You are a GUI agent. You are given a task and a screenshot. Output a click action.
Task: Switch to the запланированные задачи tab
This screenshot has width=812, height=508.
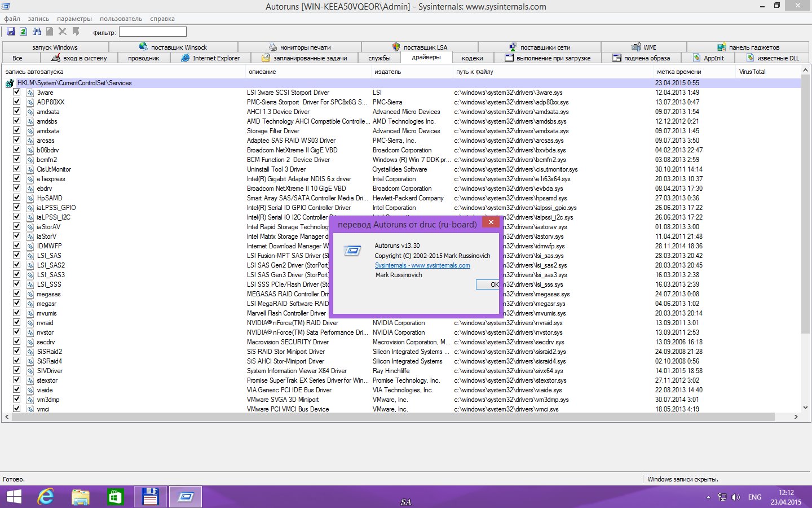304,58
